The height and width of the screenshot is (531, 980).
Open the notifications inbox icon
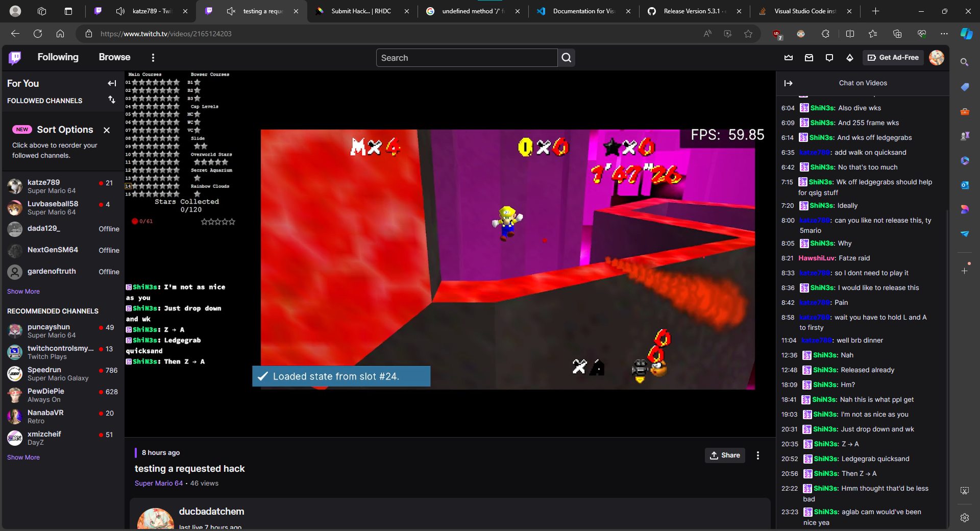coord(808,58)
